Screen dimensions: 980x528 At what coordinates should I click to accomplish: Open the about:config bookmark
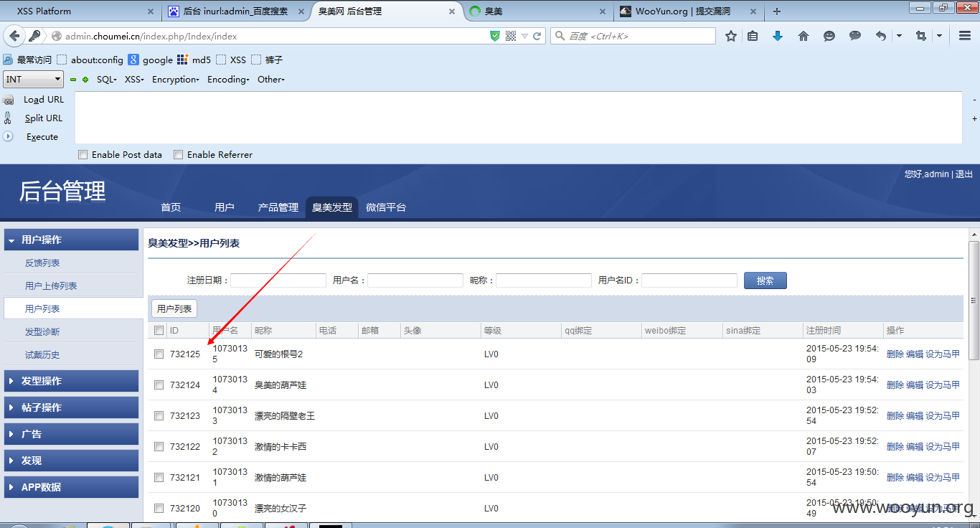[x=90, y=60]
